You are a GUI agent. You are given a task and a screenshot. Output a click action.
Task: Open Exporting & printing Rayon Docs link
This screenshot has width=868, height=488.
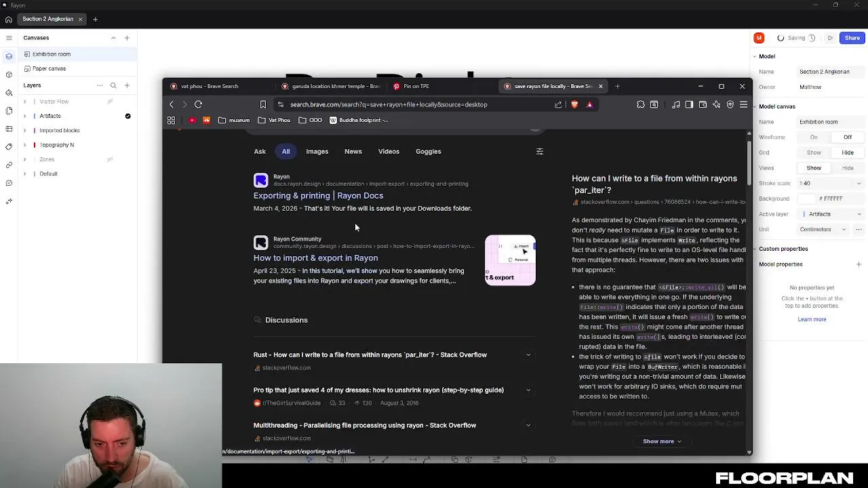(318, 195)
